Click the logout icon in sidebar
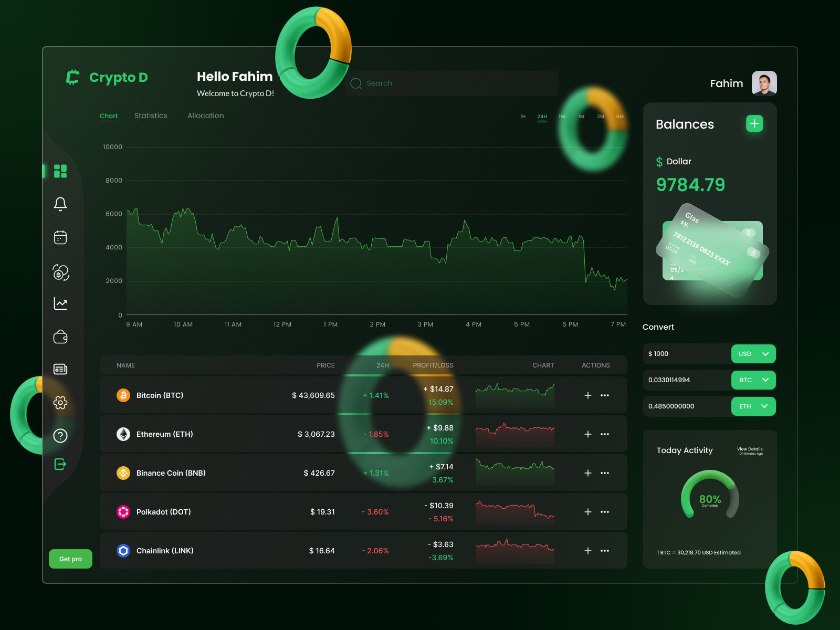 60,464
